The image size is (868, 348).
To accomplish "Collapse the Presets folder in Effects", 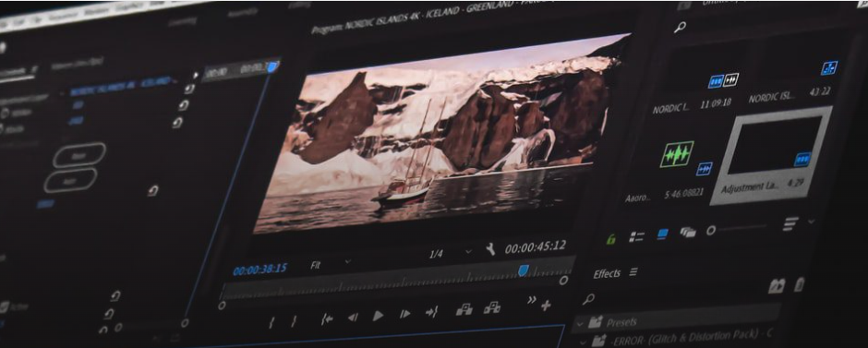I will [x=581, y=322].
